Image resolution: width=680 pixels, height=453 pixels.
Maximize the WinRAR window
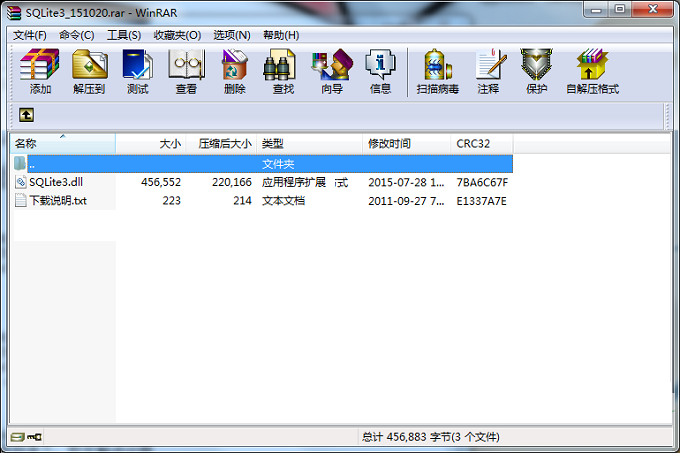coord(620,9)
